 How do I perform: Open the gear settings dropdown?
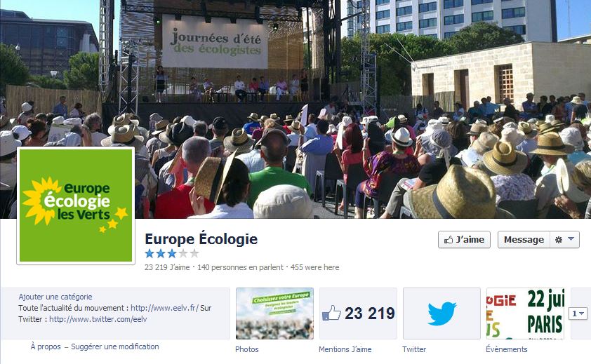564,240
